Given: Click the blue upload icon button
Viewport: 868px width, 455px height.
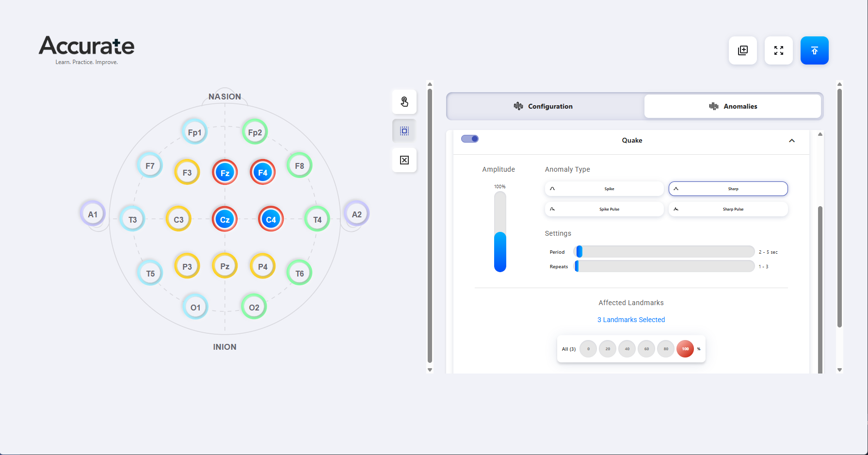Looking at the screenshot, I should 815,50.
